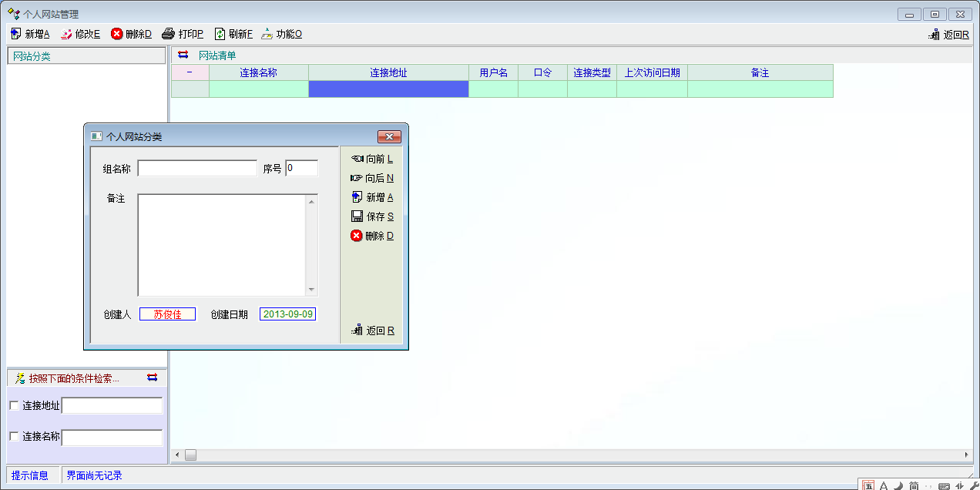The width and height of the screenshot is (980, 490).
Task: Click the horizontal scrollbar thumb below the list
Action: tap(190, 455)
